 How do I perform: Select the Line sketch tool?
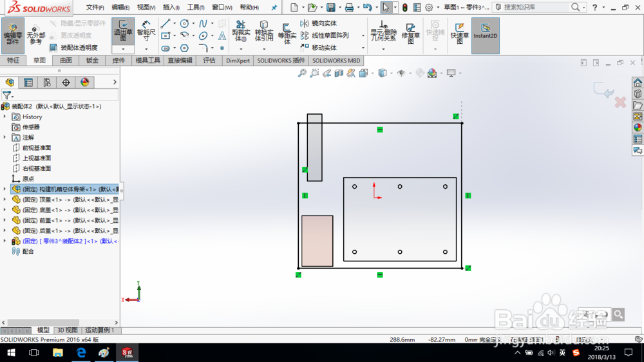coord(166,24)
